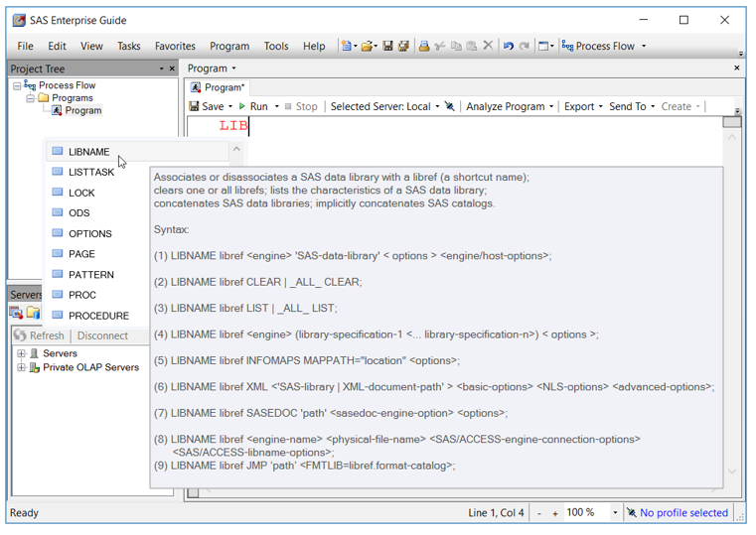Click the Redo arrow icon

pyautogui.click(x=525, y=47)
